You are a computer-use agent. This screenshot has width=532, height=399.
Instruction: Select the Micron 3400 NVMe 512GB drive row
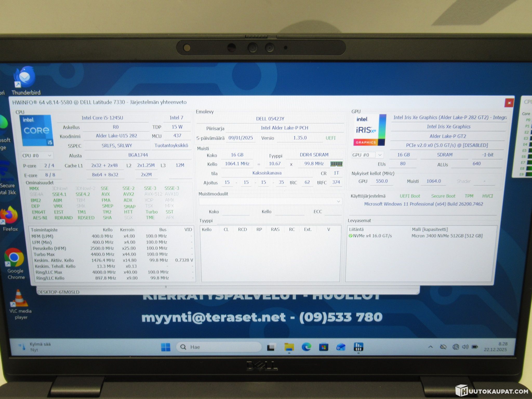tap(421, 236)
